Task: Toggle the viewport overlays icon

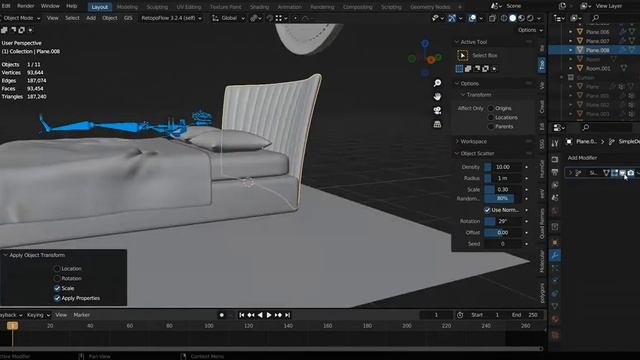Action: point(472,18)
